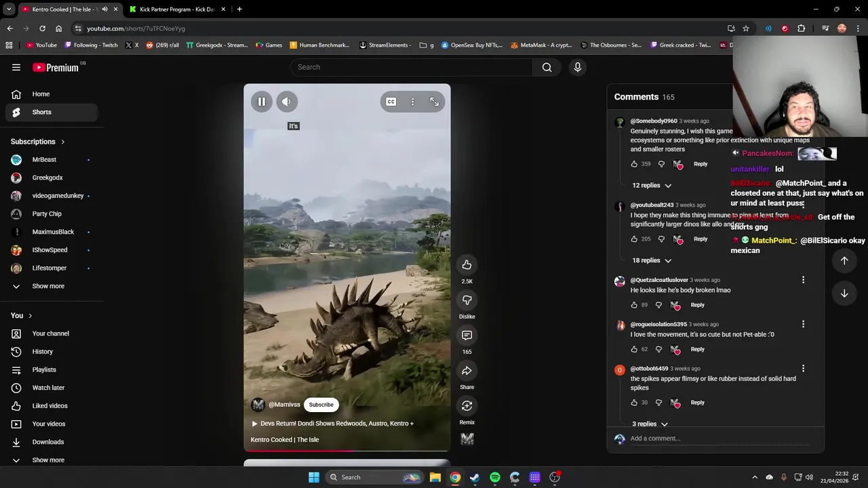This screenshot has width=868, height=488.
Task: Expand 18 replies under @youtubealt243 comment
Action: (652, 260)
